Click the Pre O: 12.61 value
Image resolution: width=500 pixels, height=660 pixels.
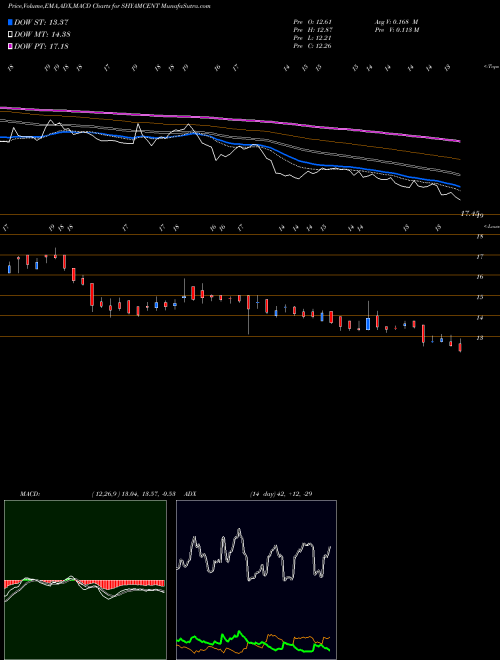[312, 22]
